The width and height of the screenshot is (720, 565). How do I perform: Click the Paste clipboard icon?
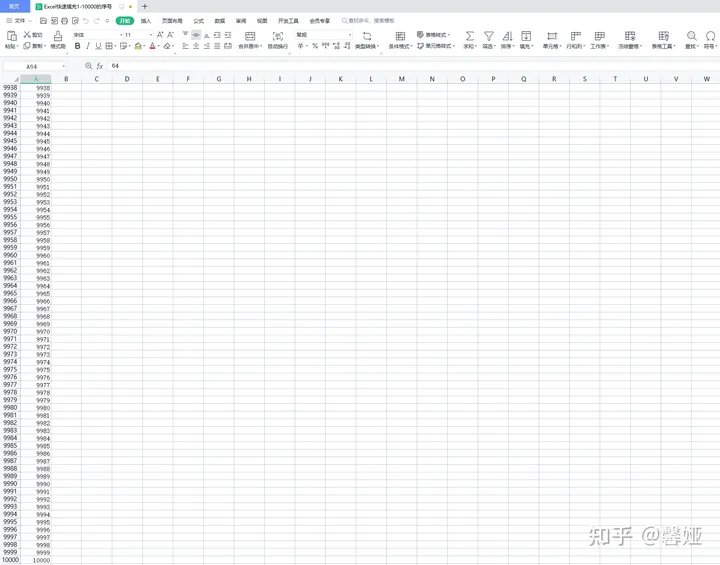tap(11, 36)
